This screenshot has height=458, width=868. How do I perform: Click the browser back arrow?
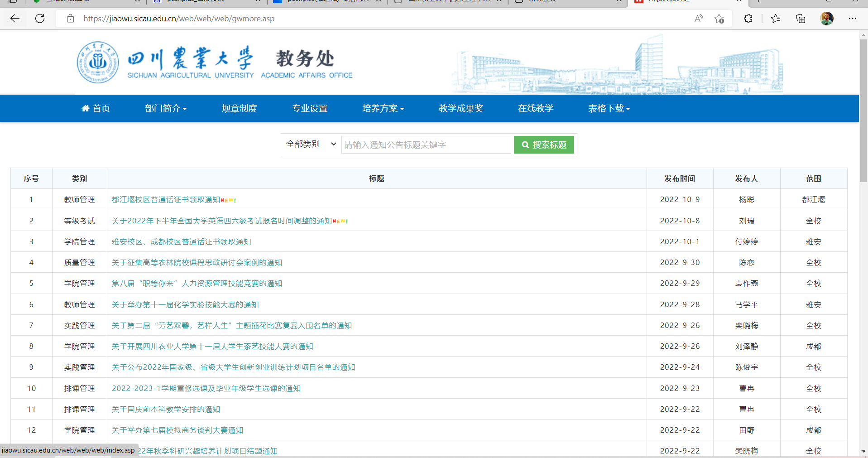click(x=15, y=19)
